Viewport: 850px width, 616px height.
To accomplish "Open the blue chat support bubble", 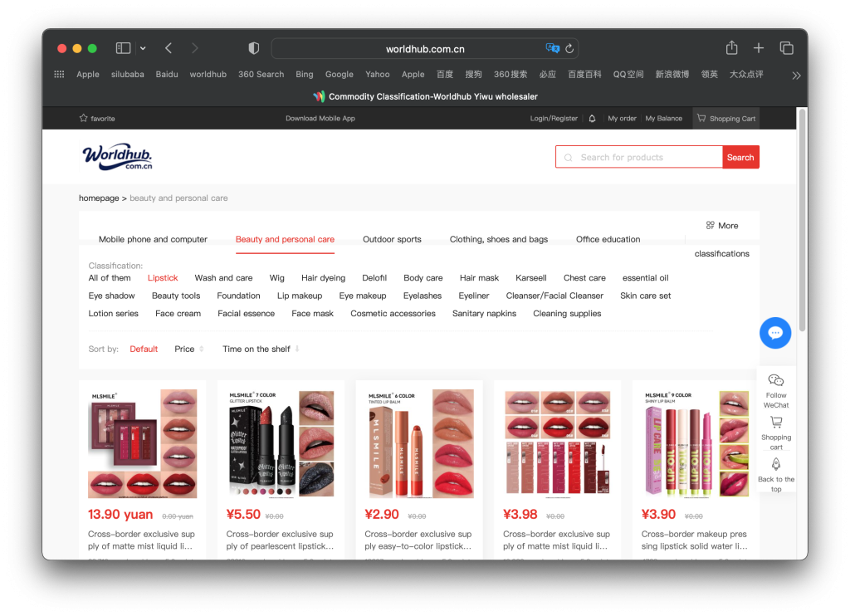I will coord(775,333).
